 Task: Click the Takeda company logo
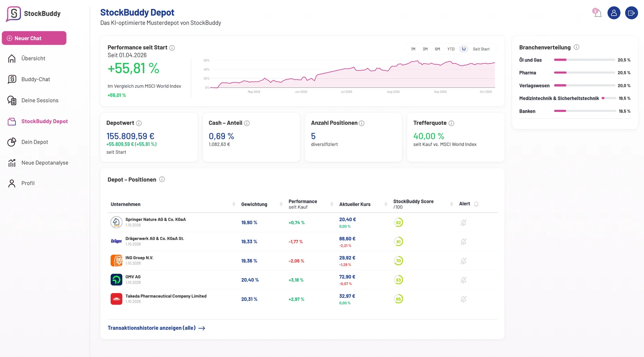[x=116, y=299]
